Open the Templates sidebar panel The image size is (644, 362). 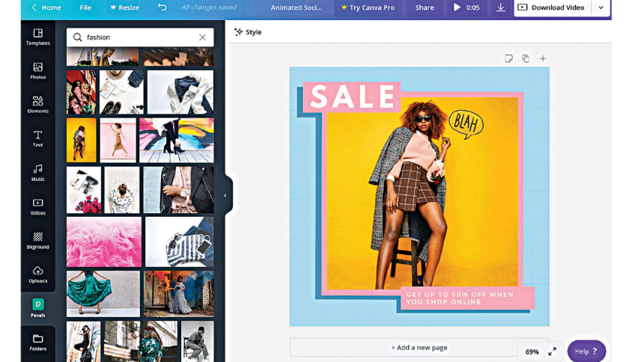[37, 37]
